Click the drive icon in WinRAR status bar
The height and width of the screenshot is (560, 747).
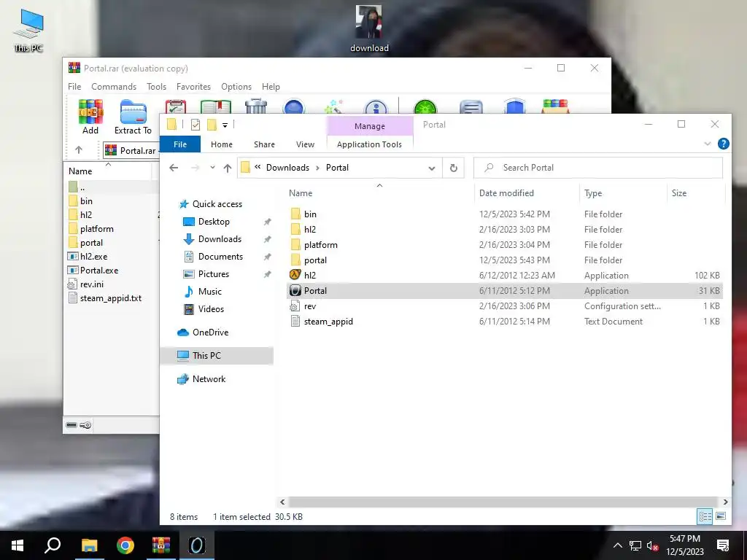(x=71, y=425)
